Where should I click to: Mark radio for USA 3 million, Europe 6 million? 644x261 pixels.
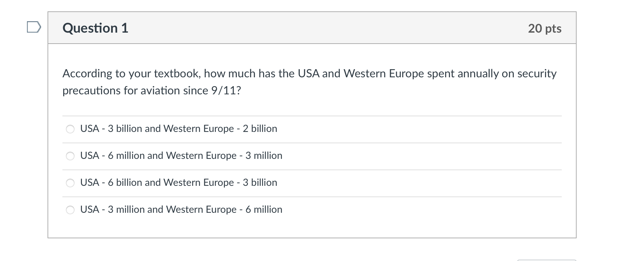[70, 210]
